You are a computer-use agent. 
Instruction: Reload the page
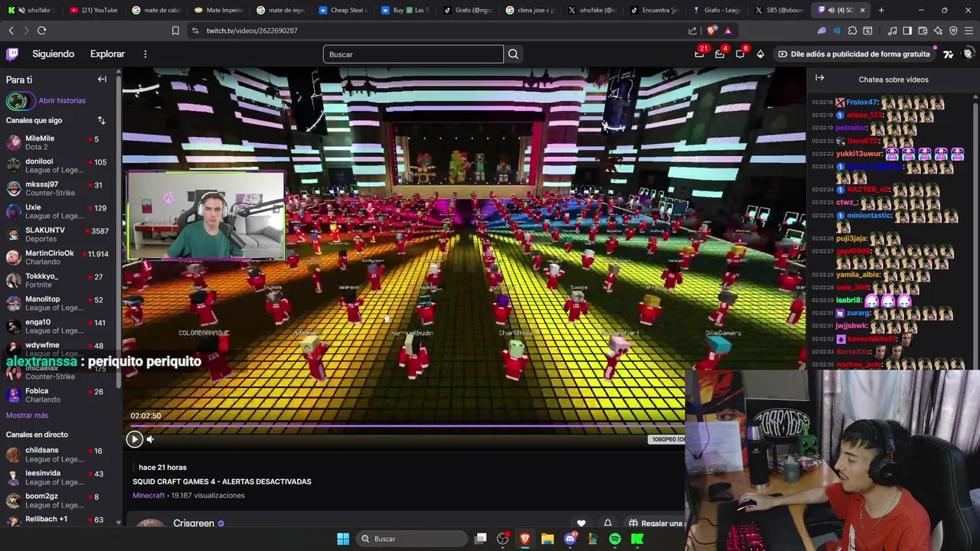pos(41,31)
